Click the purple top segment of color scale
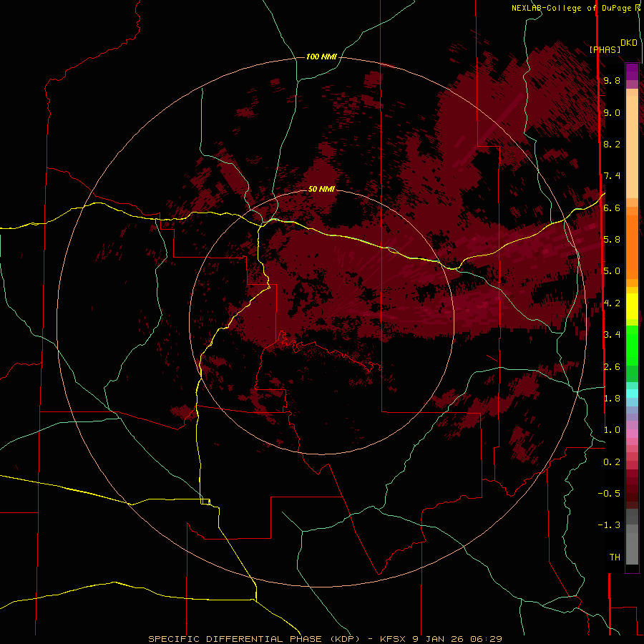This screenshot has width=644, height=644. (x=632, y=72)
